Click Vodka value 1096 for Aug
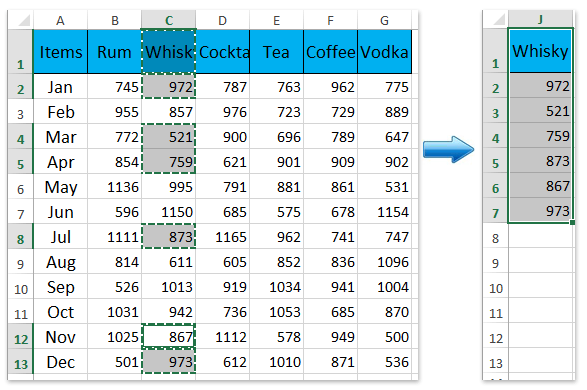 click(384, 262)
